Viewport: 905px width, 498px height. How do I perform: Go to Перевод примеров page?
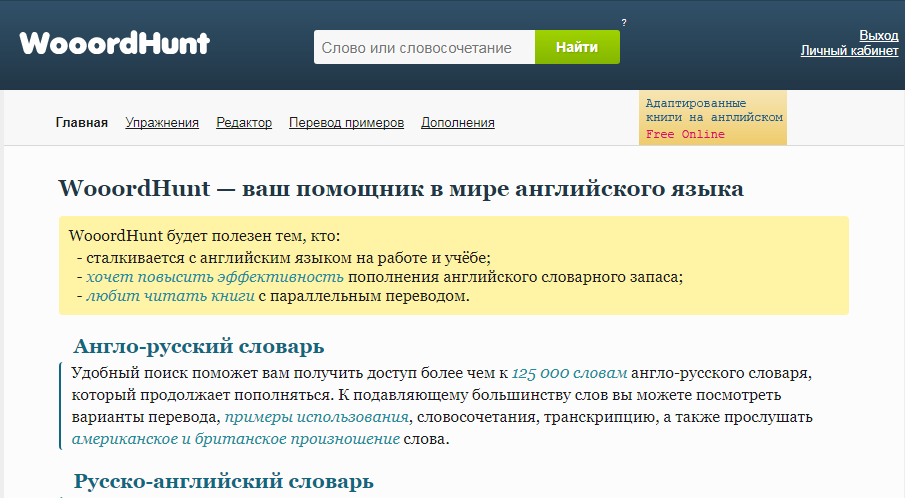346,122
